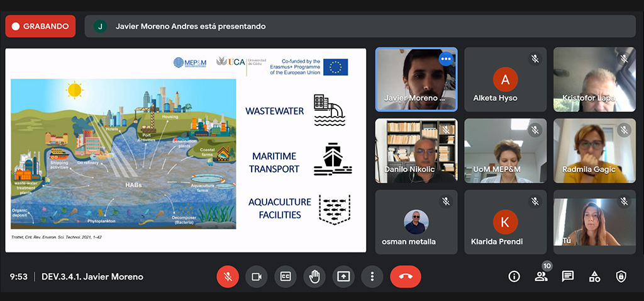Click the European Union flag on the slide
This screenshot has width=644, height=301.
click(x=336, y=67)
